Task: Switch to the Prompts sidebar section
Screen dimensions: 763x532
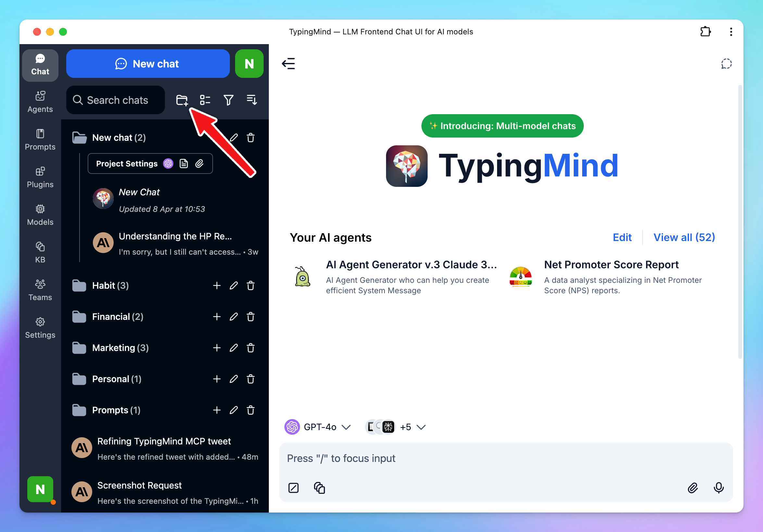Action: tap(40, 139)
